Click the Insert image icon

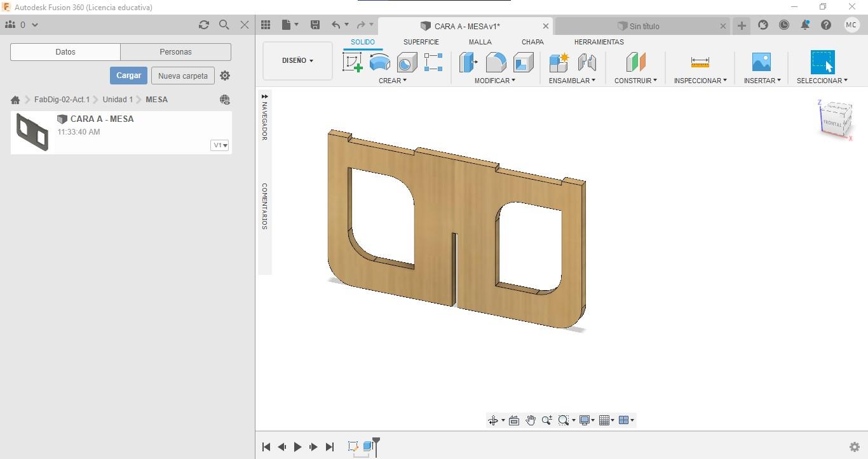(761, 62)
